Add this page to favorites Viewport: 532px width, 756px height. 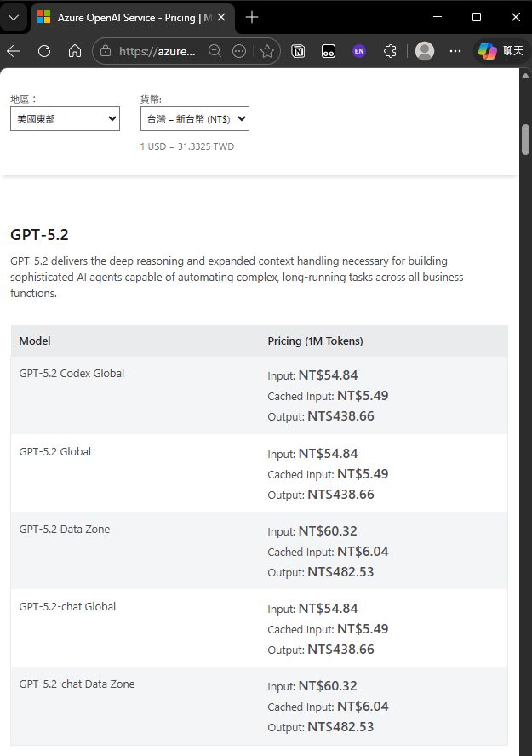(x=267, y=51)
